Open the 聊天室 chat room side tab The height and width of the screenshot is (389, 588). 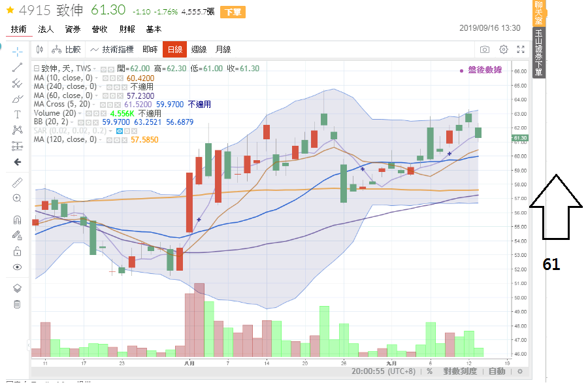click(539, 13)
